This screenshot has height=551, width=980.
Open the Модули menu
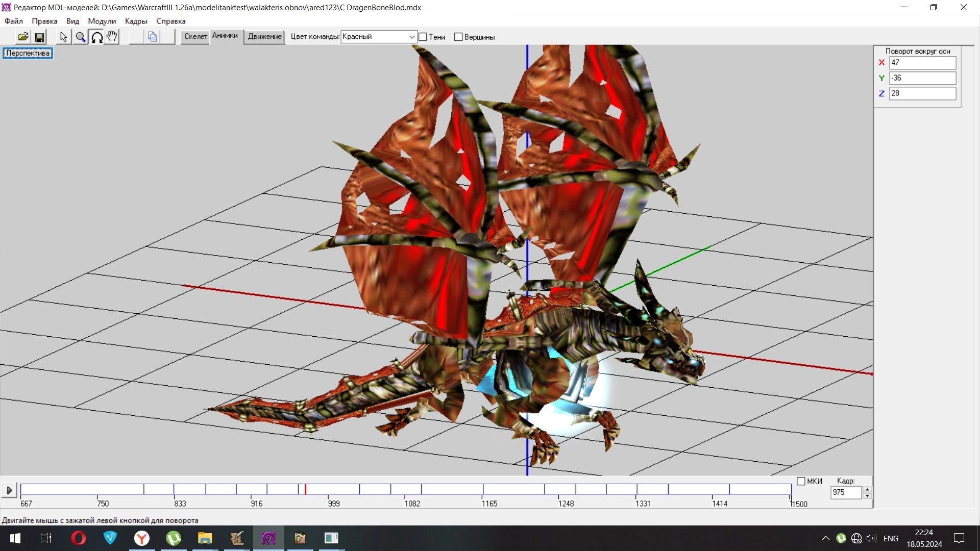pos(102,21)
